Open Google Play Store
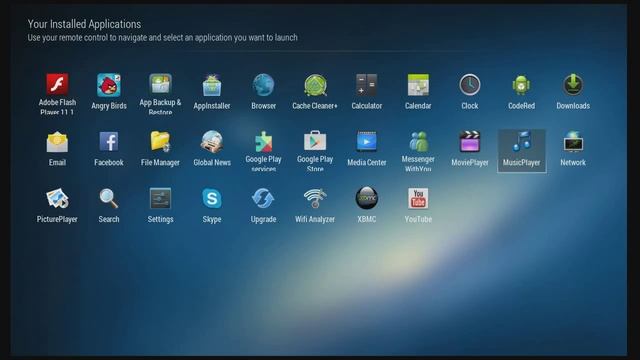 [x=315, y=151]
